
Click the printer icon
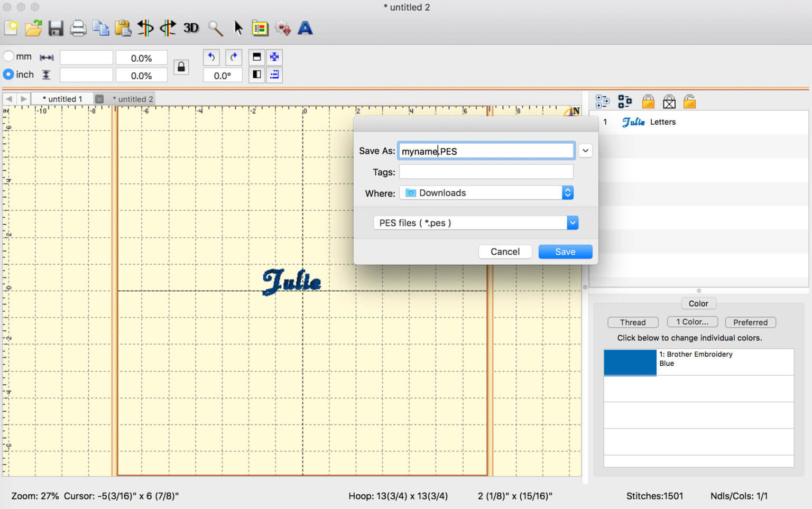tap(78, 28)
